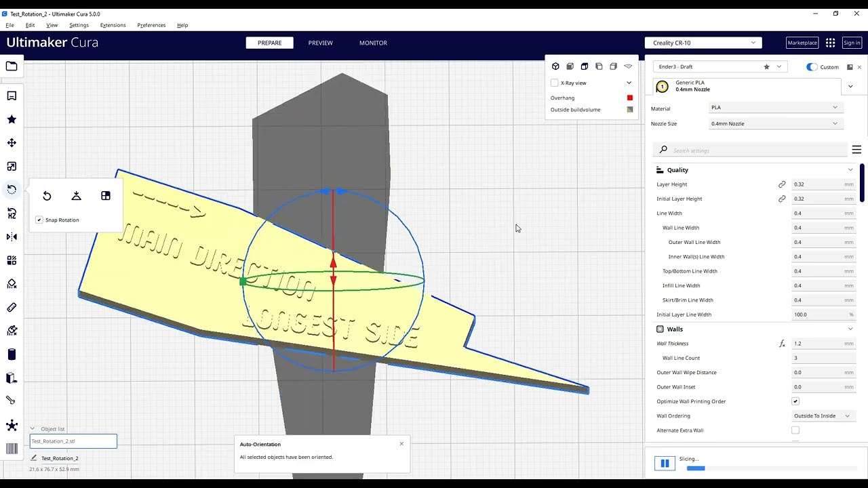
Task: Toggle the Snap Rotation checkbox
Action: tap(39, 220)
